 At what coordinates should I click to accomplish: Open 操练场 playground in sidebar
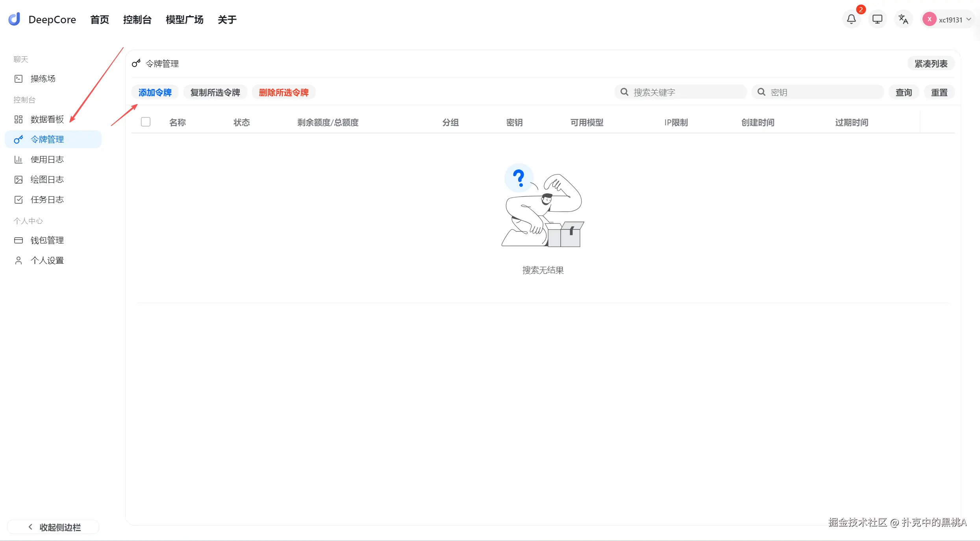[43, 79]
